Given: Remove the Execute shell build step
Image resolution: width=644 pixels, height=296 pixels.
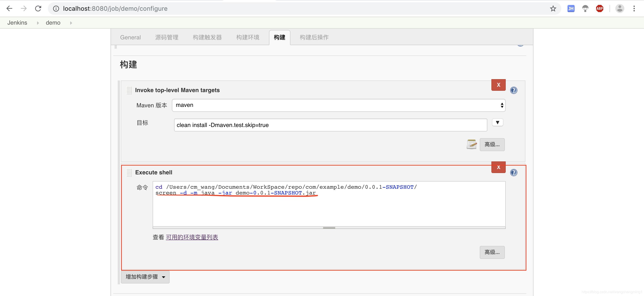Looking at the screenshot, I should [x=498, y=167].
